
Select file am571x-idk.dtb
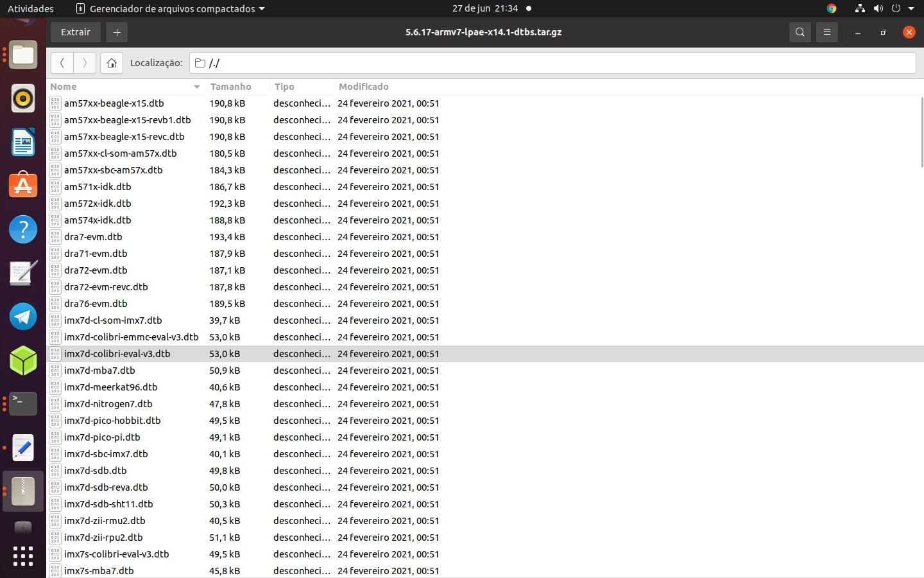(x=486, y=187)
